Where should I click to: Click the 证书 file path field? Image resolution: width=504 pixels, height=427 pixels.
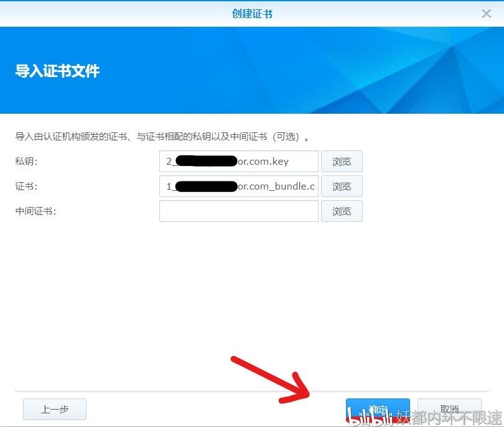coord(239,186)
